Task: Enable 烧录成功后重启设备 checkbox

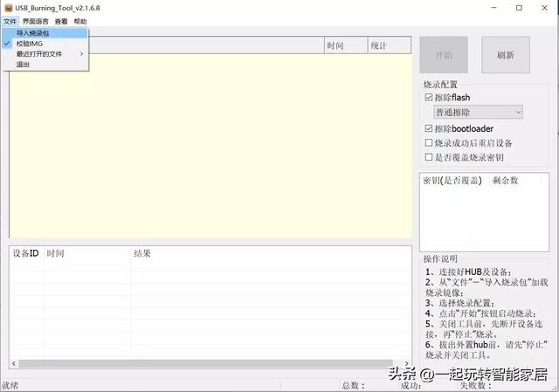Action: (429, 143)
